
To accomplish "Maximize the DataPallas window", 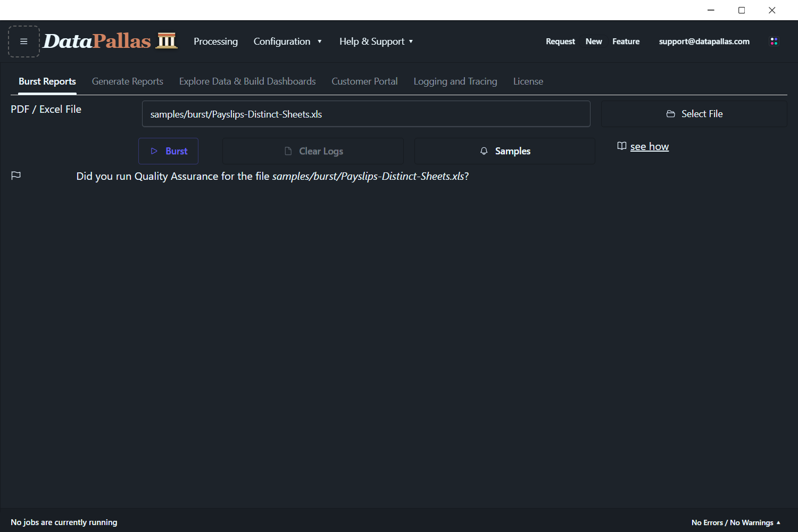I will (x=742, y=10).
